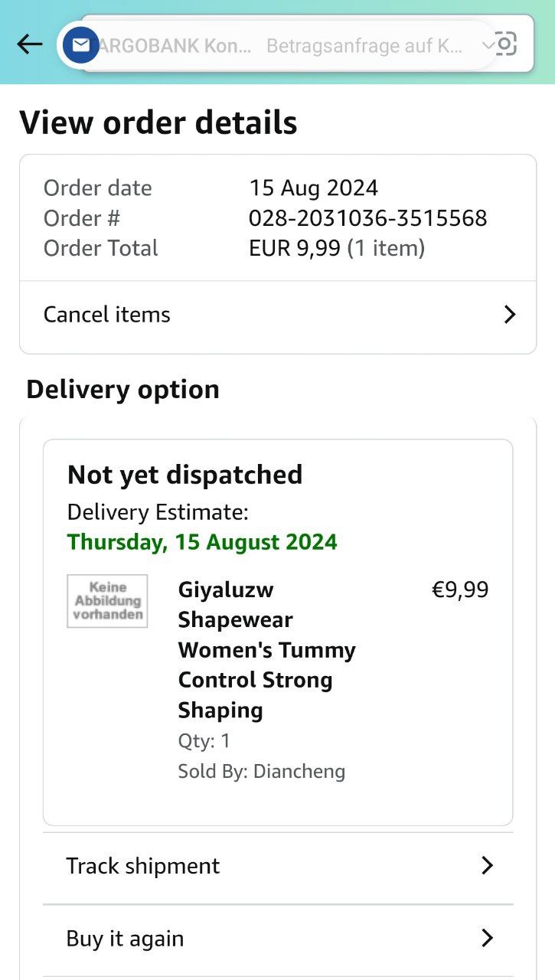Screen dimensions: 555x980
Task: Open the Keine Abbildung vorhanden product thumbnail
Action: pos(107,601)
